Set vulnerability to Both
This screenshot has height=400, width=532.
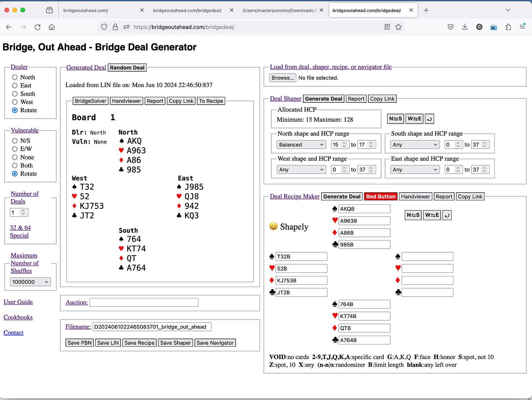coord(15,165)
